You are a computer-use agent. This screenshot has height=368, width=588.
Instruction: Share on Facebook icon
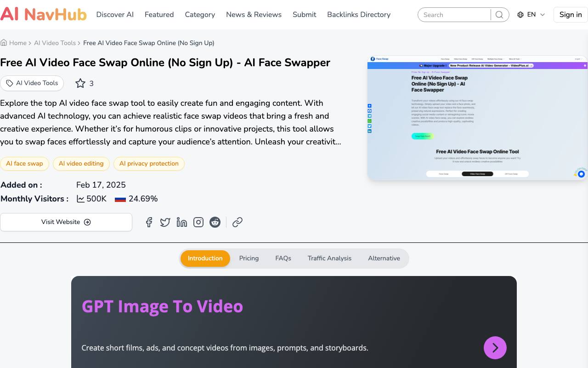149,222
